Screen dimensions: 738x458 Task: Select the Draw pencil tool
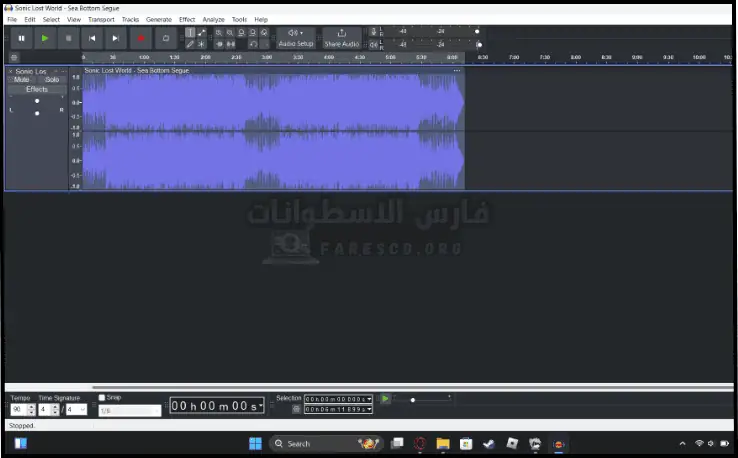(x=190, y=44)
